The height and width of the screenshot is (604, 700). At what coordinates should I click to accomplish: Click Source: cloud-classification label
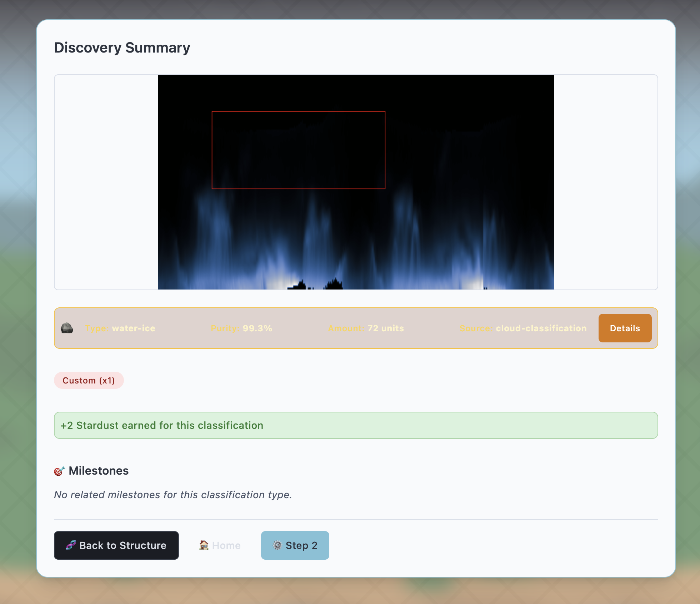pyautogui.click(x=523, y=328)
